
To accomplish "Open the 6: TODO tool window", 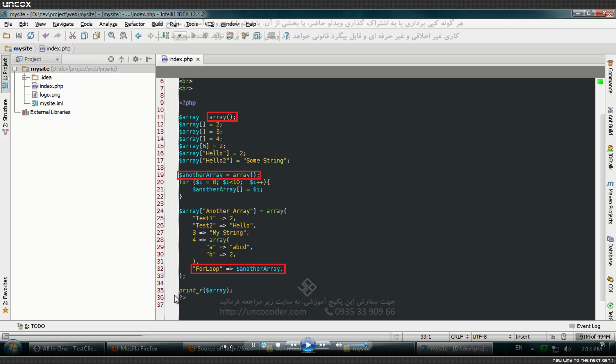I will click(x=31, y=326).
